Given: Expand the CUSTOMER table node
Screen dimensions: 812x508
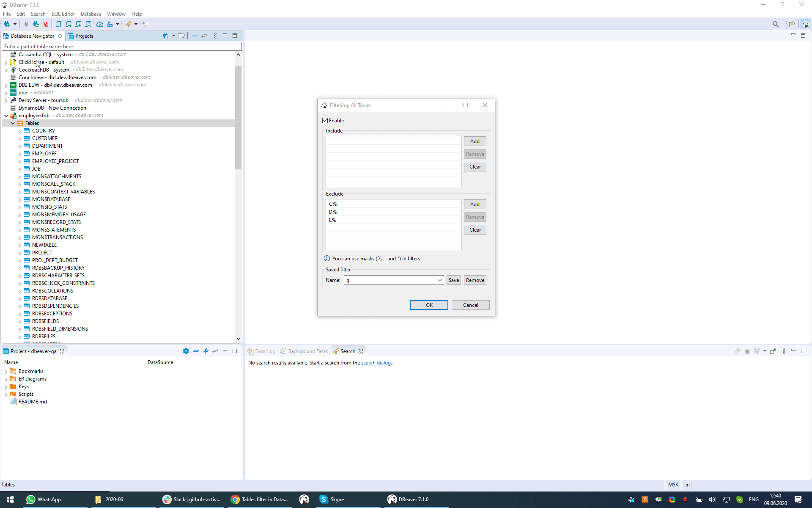Looking at the screenshot, I should (x=20, y=138).
